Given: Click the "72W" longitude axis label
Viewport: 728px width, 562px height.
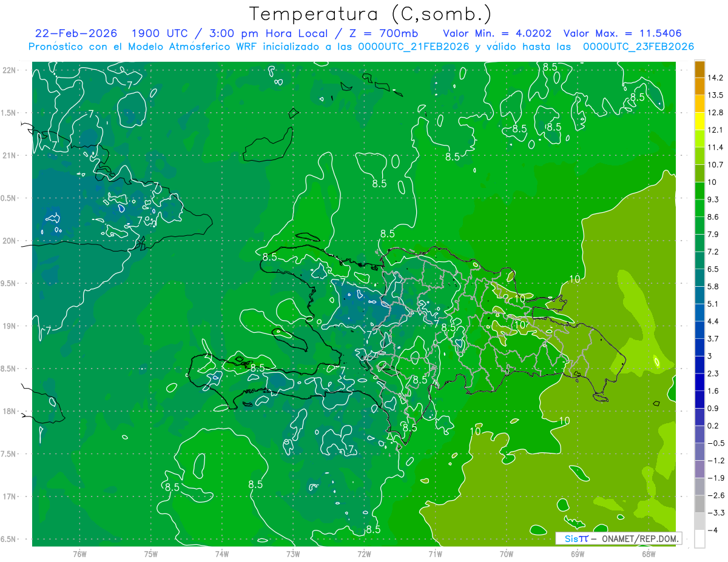Looking at the screenshot, I should pyautogui.click(x=364, y=554).
